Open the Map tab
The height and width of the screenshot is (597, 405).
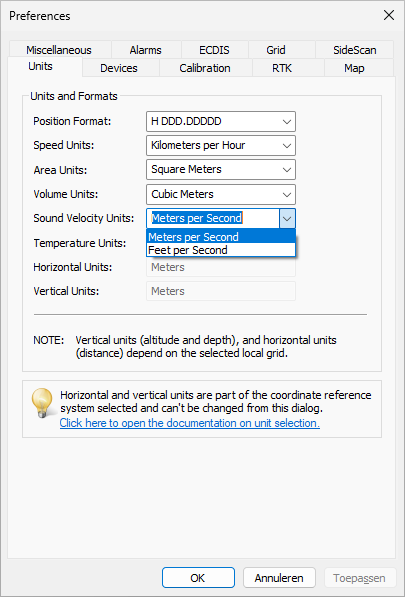click(354, 68)
